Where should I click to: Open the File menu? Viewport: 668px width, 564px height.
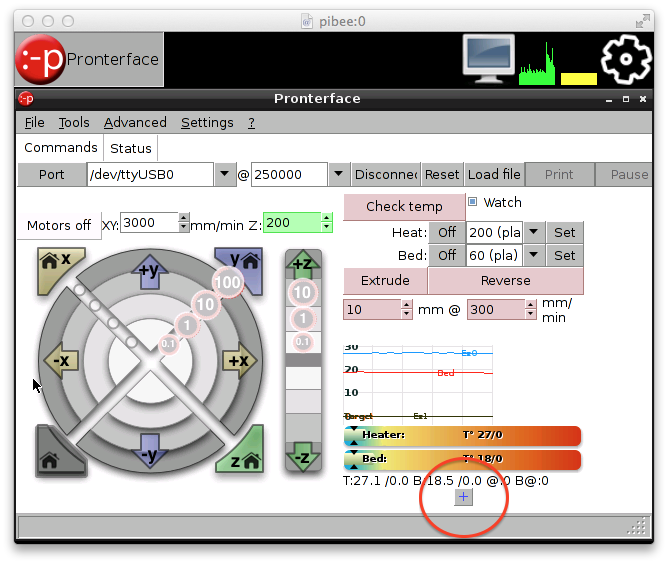point(35,123)
